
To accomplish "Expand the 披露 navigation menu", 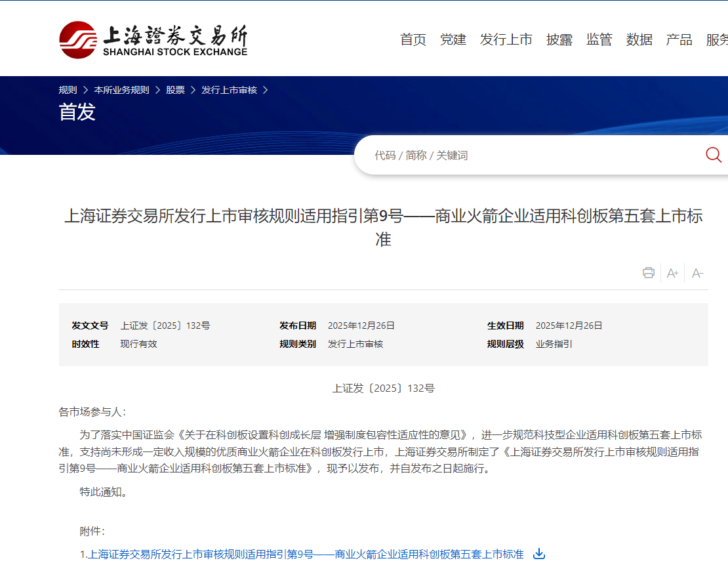I will (559, 39).
